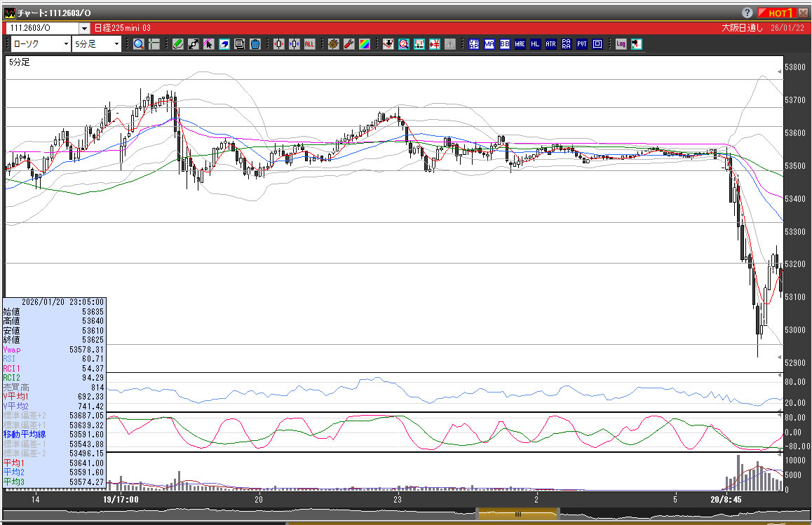
Task: Click the copy documents icon
Action: pyautogui.click(x=239, y=43)
